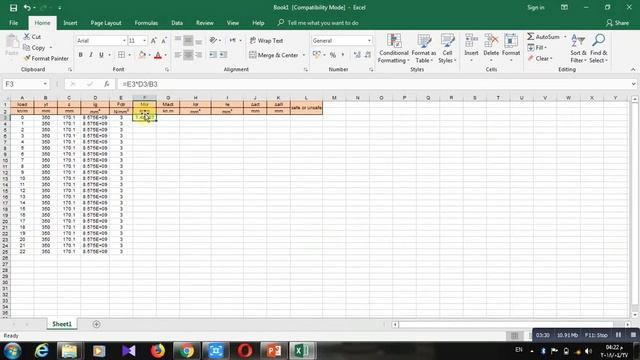Toggle Align Right
Viewport: 640px width, 360px height.
point(198,55)
